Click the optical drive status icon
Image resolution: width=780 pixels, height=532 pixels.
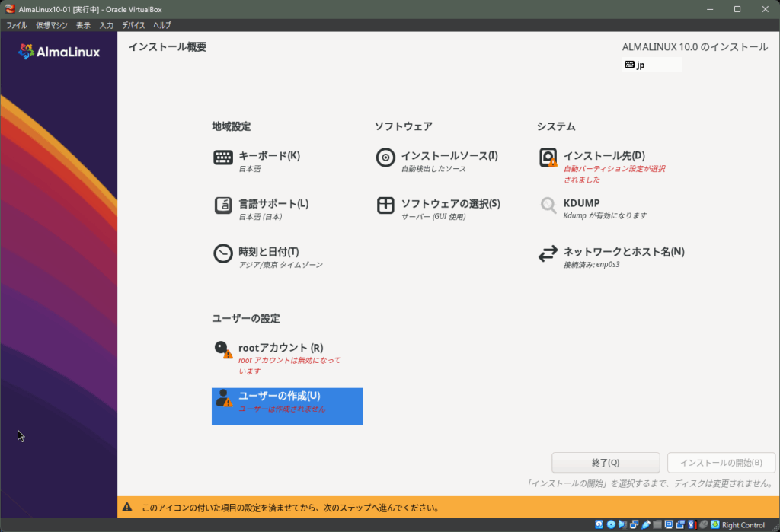pyautogui.click(x=611, y=524)
